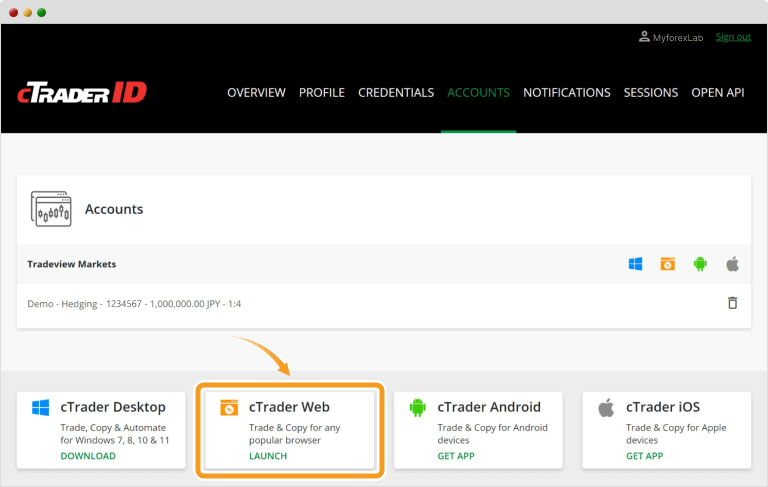Open the OPEN API tab

[x=718, y=93]
